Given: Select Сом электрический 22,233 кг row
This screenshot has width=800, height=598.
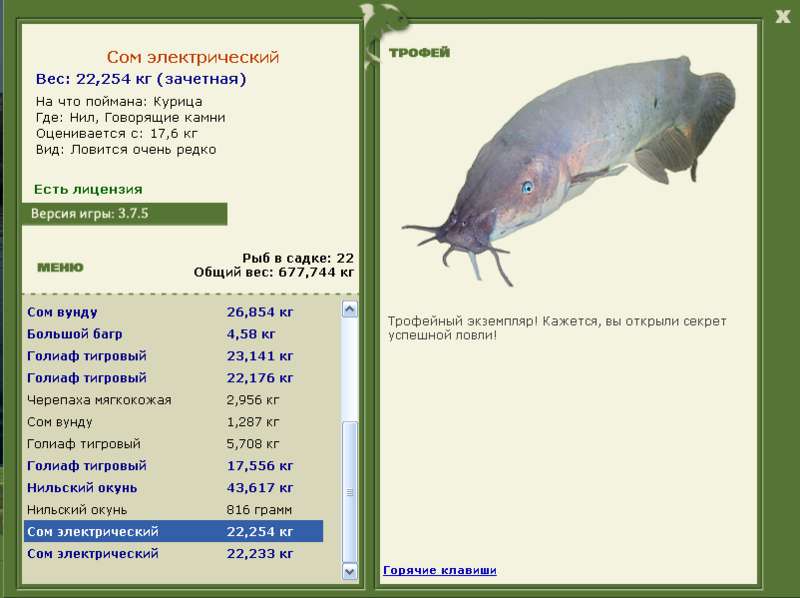Looking at the screenshot, I should pos(173,553).
